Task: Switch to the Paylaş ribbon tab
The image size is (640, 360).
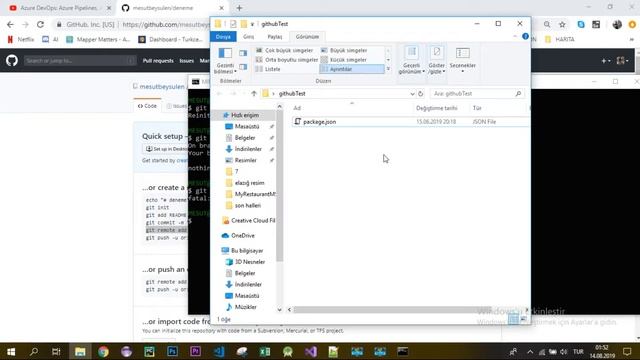Action: [x=275, y=37]
